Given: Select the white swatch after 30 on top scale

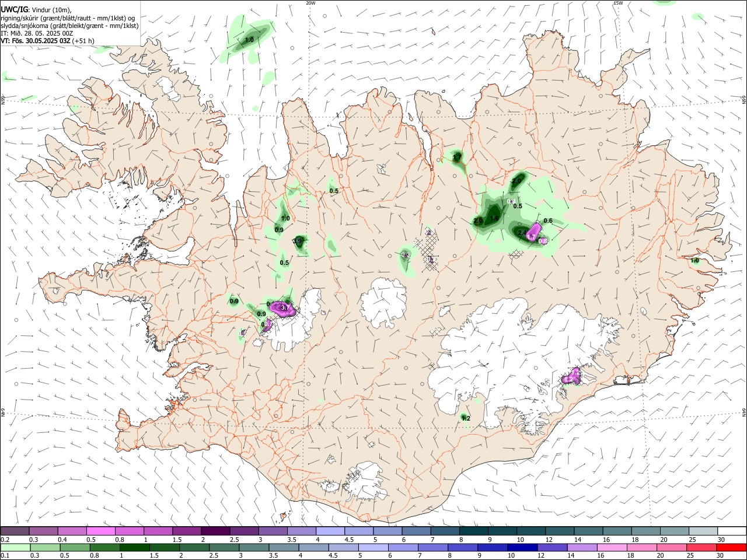Looking at the screenshot, I should pyautogui.click(x=731, y=531).
